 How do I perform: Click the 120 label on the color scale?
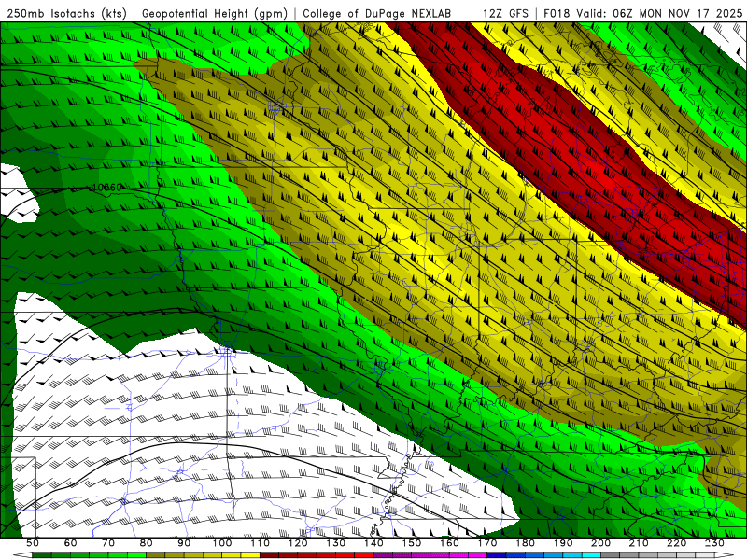point(298,543)
